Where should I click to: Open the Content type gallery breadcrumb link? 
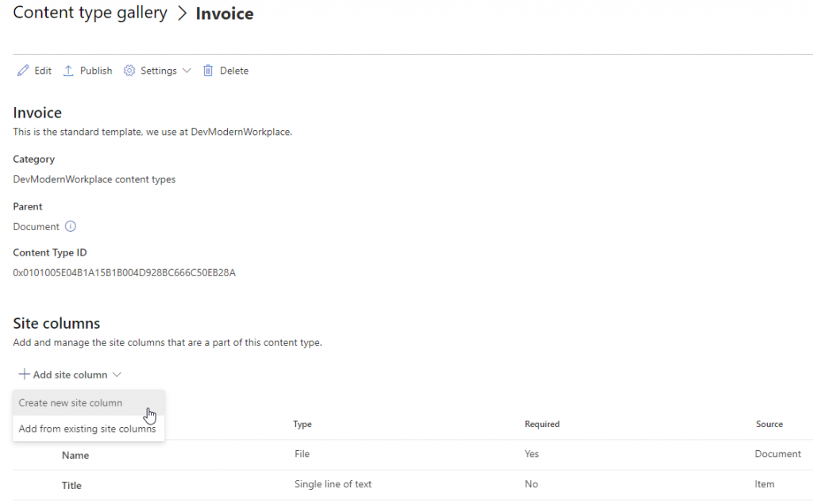click(89, 13)
